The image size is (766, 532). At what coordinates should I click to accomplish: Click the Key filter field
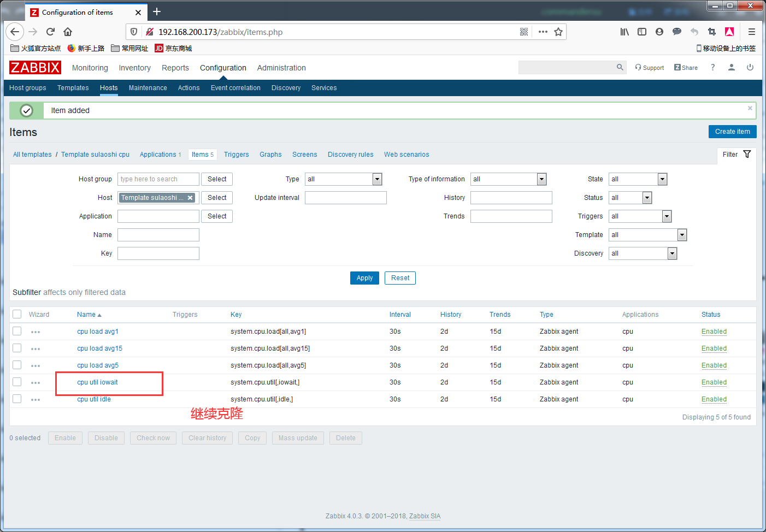(x=158, y=253)
